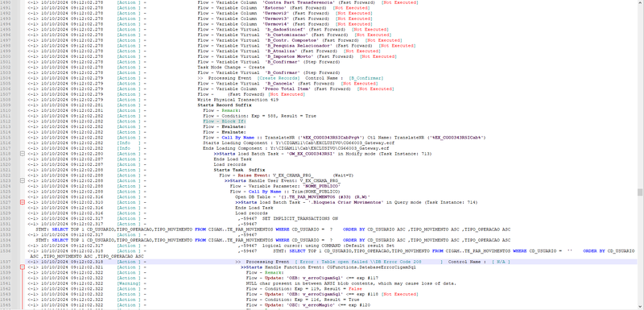This screenshot has width=644, height=310.
Task: Click timestamp '09:12:02.310' on line 1527
Action: (87, 202)
